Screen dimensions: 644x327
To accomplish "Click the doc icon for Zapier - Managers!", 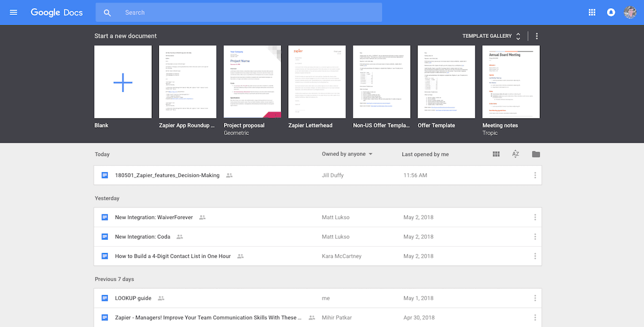I will coord(105,317).
